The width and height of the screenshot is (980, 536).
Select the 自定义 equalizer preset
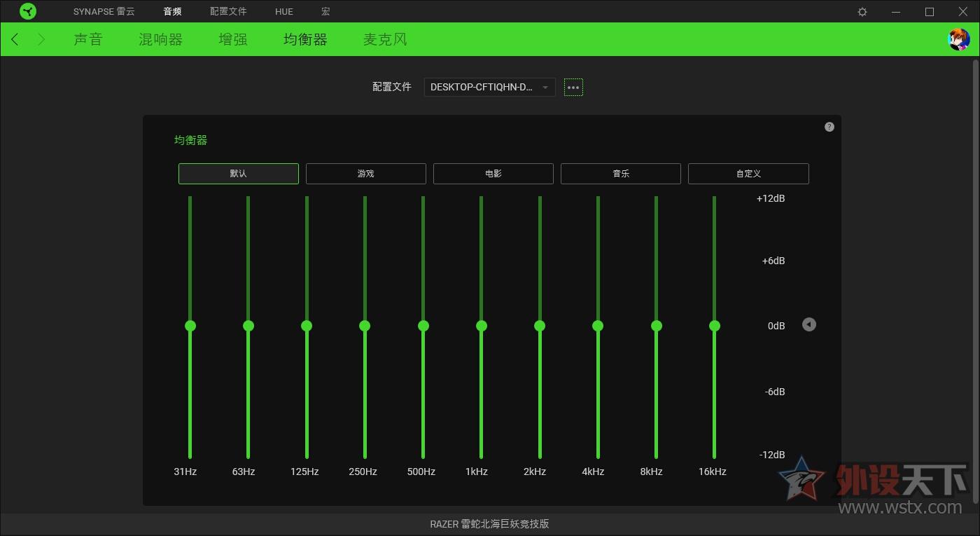click(748, 174)
